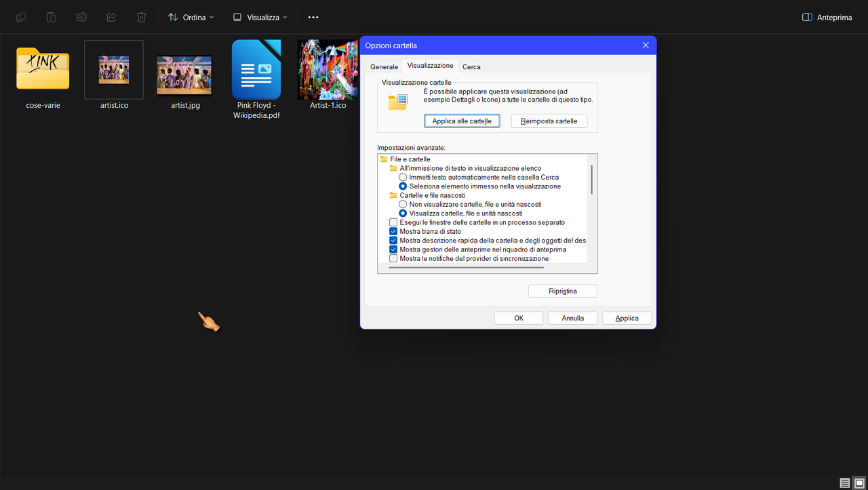Switch to the Generale tab
Viewport: 868px width, 490px height.
384,66
